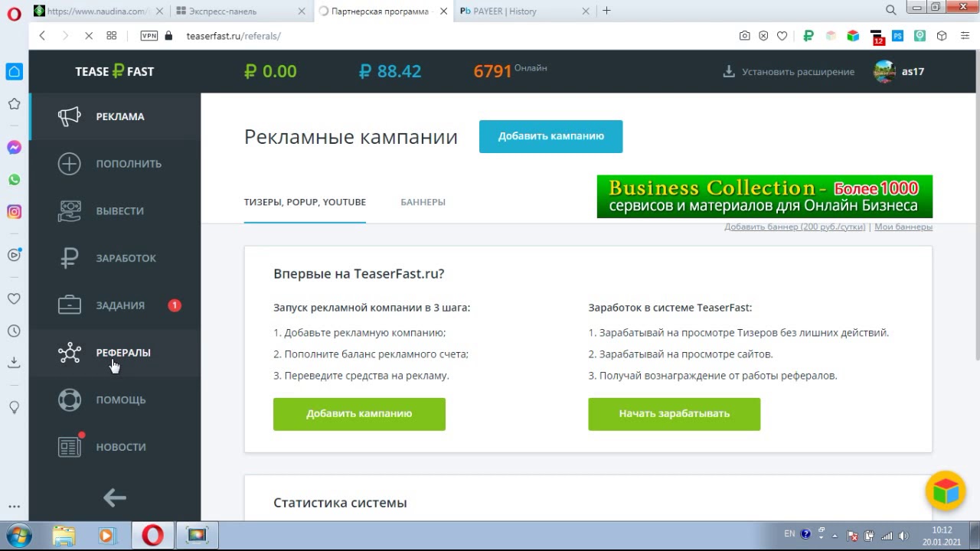
Task: Click Добавить баннер (200 руб./сутки) link
Action: tap(795, 227)
